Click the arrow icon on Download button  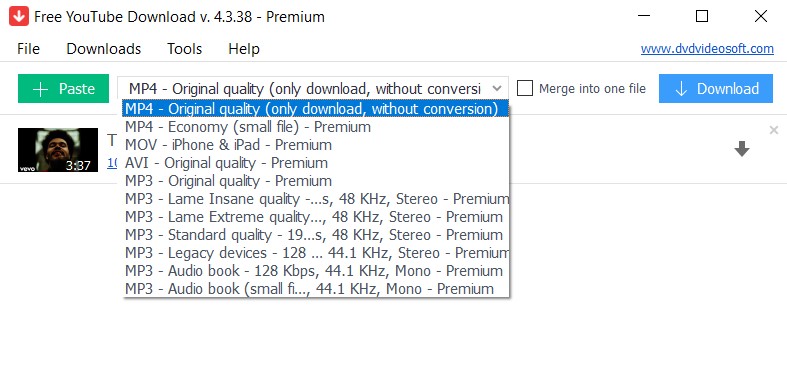click(681, 89)
